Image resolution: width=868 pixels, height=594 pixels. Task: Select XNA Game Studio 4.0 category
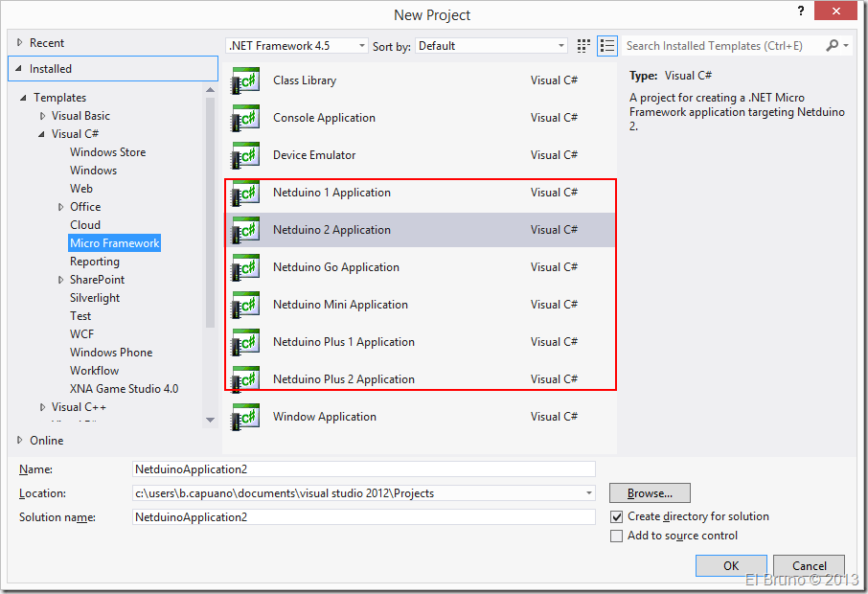click(x=124, y=389)
